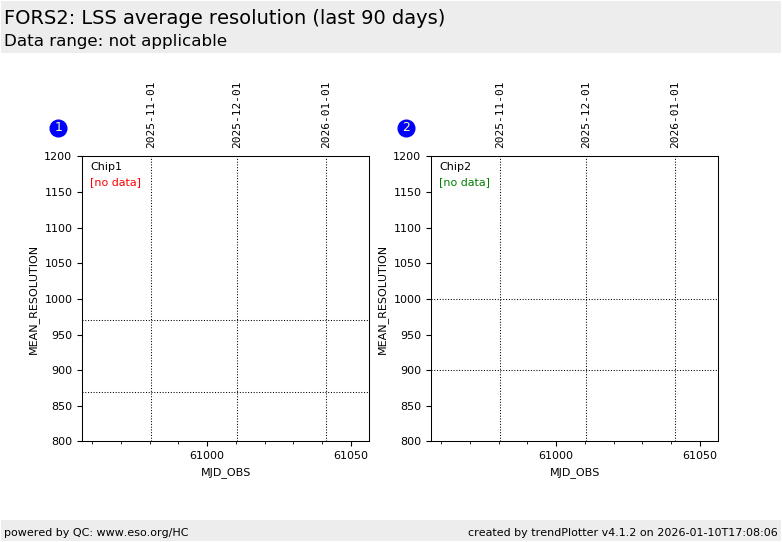This screenshot has width=782, height=542.
Task: Click the FORS2 LSS average resolution title
Action: (x=225, y=18)
